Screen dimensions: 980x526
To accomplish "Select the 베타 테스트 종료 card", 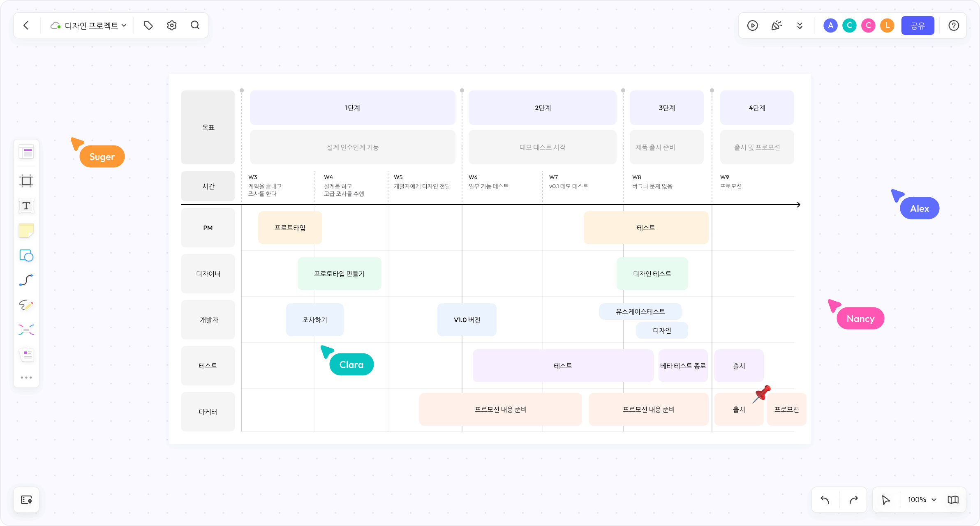I will tap(683, 366).
